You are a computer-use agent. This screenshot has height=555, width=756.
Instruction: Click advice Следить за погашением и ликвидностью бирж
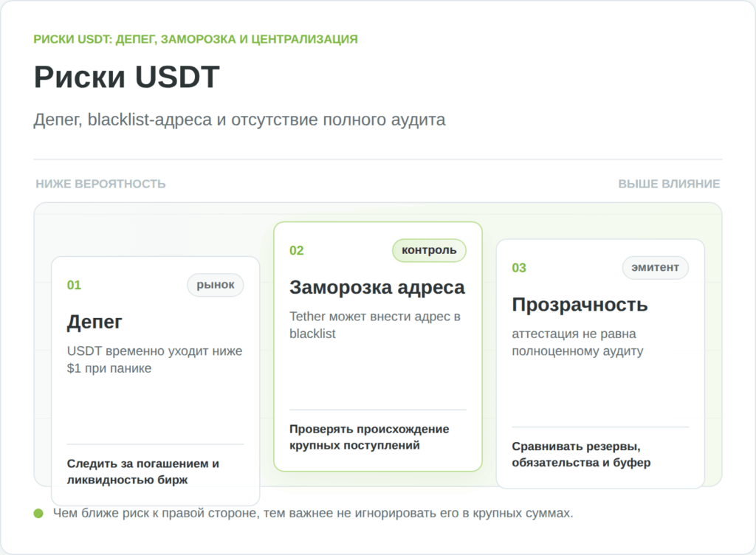(x=142, y=472)
